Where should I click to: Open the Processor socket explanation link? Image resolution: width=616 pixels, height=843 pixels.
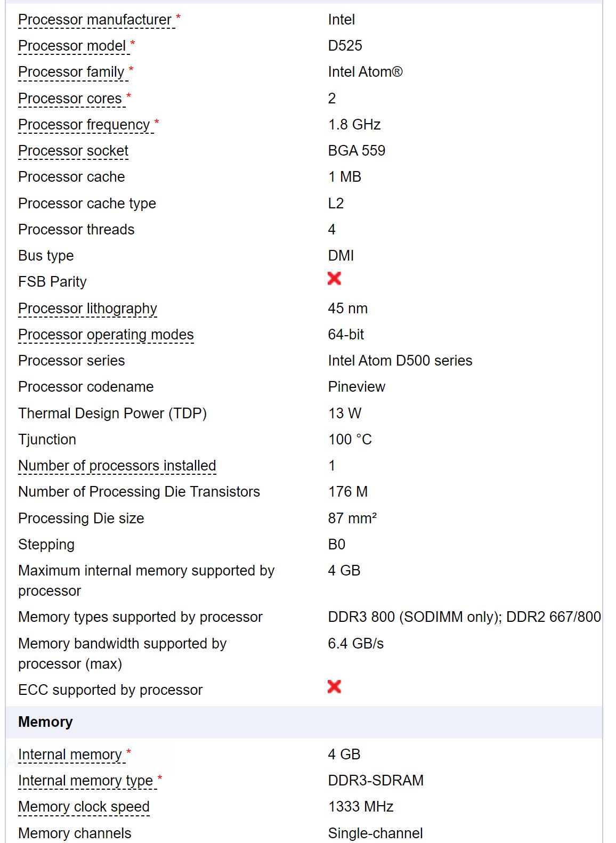[x=74, y=151]
